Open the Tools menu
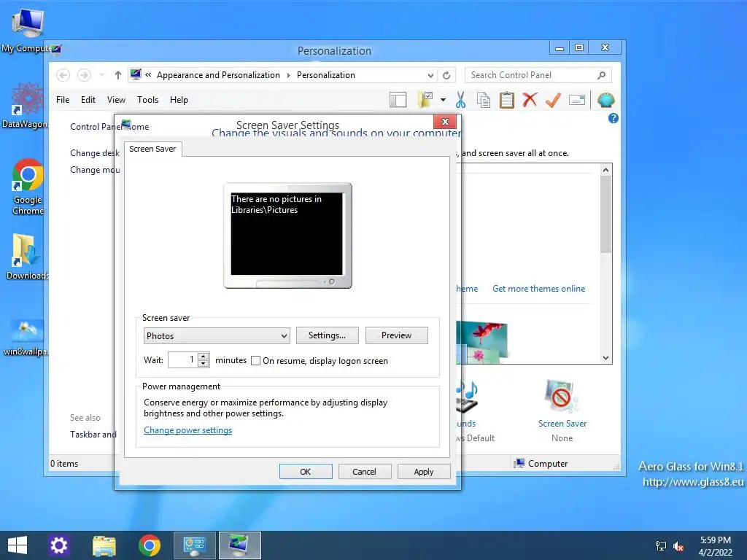The image size is (747, 560). tap(147, 99)
